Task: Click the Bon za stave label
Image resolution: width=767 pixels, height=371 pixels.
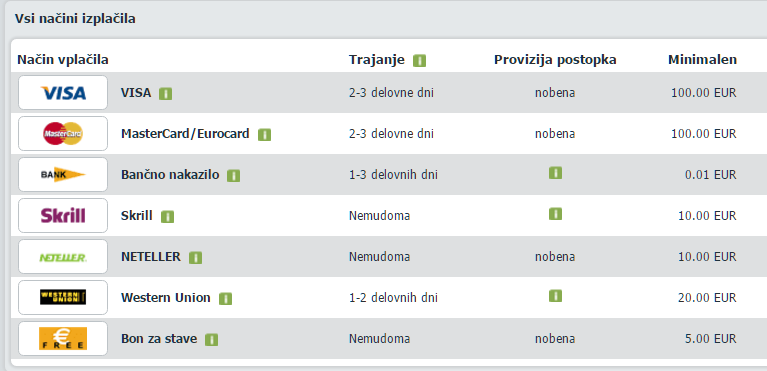Action: coord(159,339)
